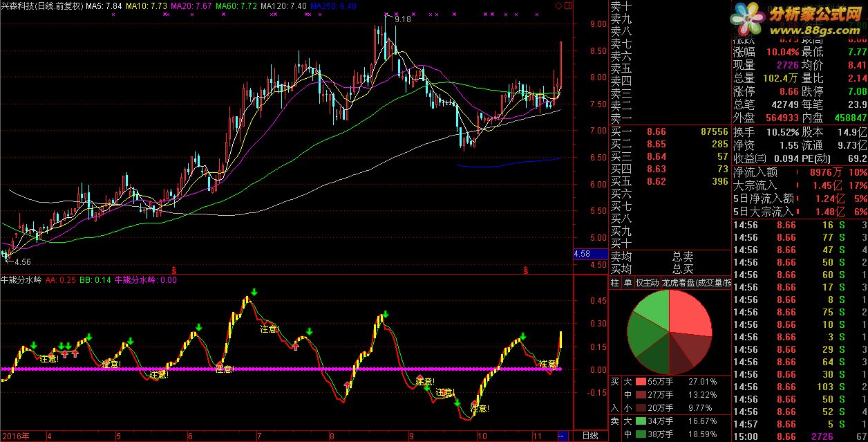868x442 pixels.
Task: Click the 卖一 ask row
Action: (x=669, y=118)
